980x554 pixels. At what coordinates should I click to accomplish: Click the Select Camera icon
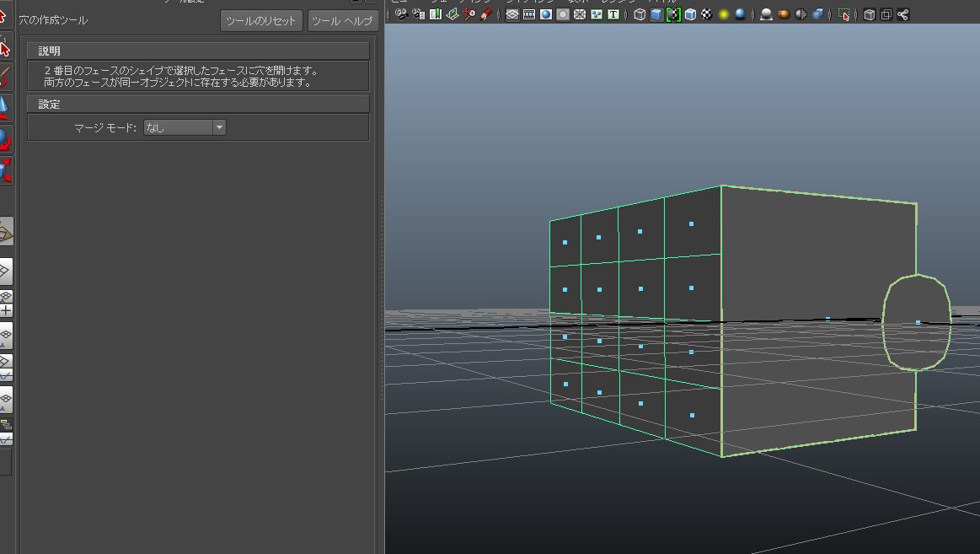click(401, 14)
